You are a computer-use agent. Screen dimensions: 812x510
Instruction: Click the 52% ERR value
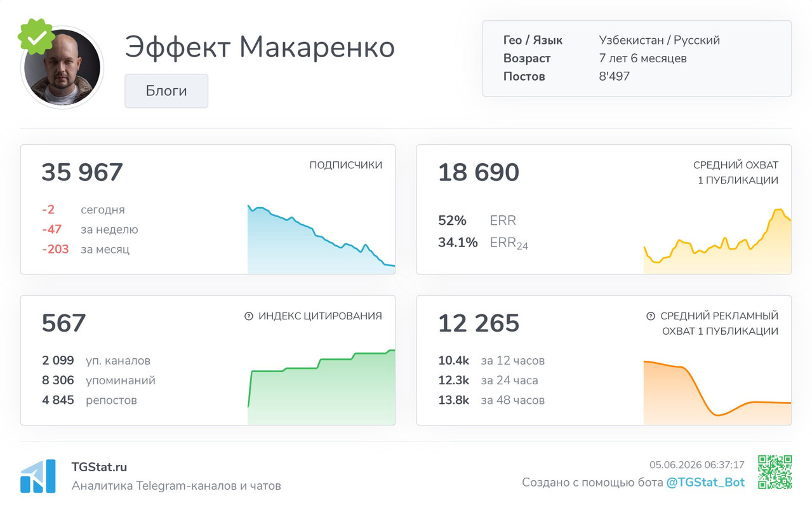point(477,220)
